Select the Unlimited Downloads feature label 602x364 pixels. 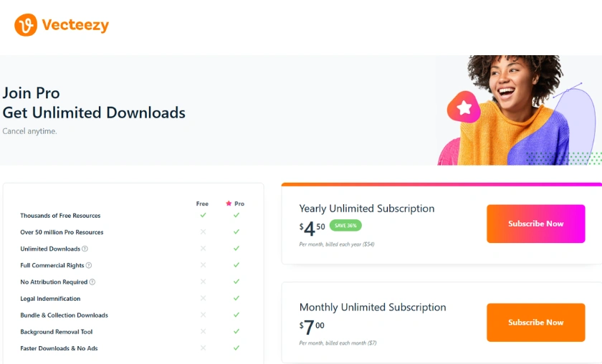(x=50, y=249)
